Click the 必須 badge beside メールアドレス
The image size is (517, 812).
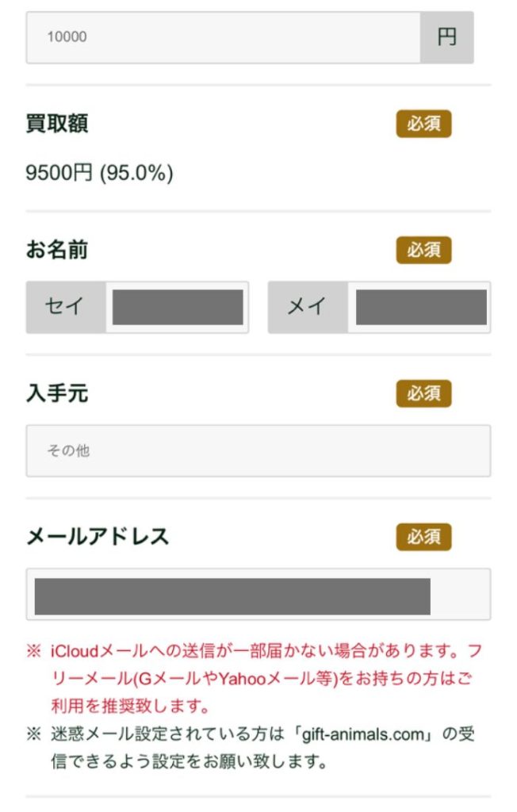(423, 537)
